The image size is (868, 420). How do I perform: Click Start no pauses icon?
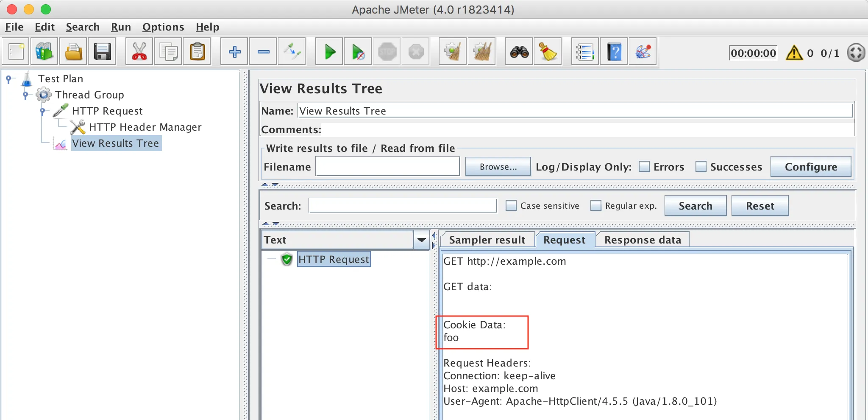[358, 52]
